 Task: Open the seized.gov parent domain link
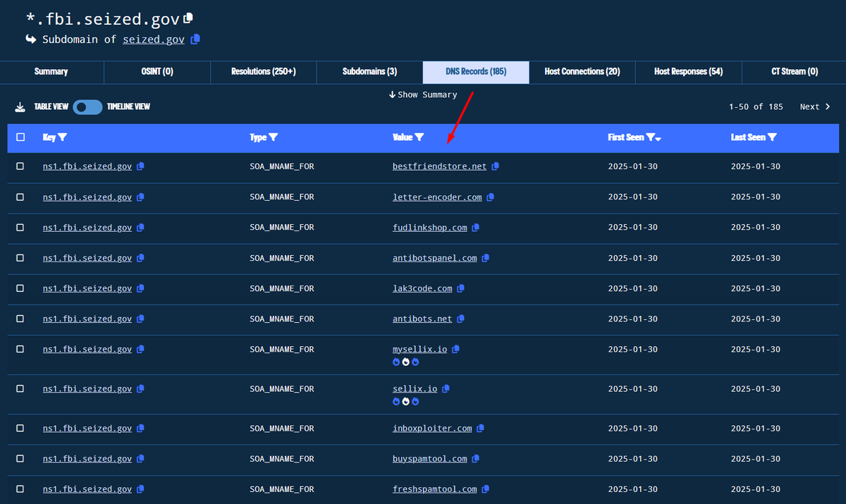[154, 39]
